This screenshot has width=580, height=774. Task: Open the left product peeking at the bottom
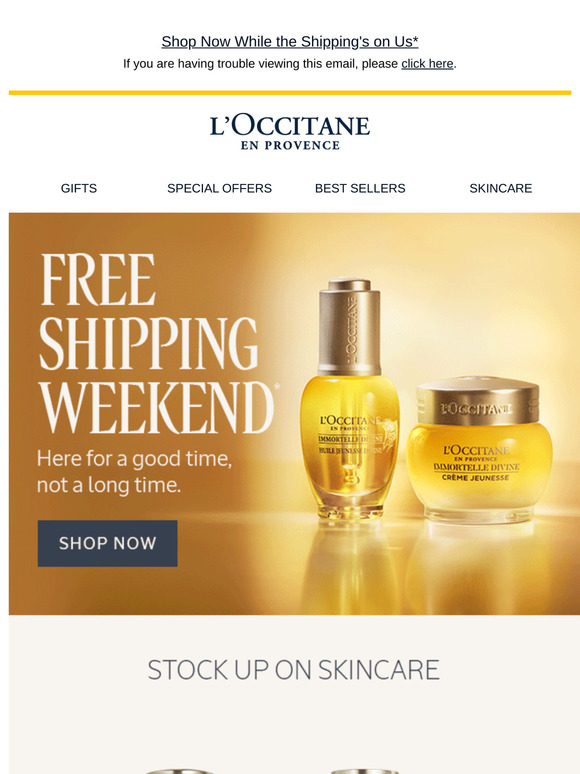tap(180, 771)
